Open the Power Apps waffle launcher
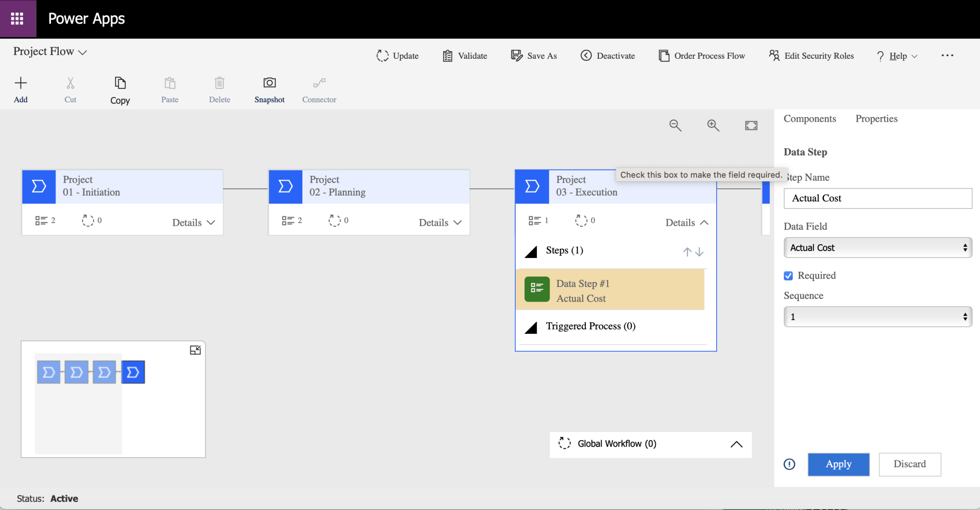This screenshot has height=510, width=980. point(17,19)
